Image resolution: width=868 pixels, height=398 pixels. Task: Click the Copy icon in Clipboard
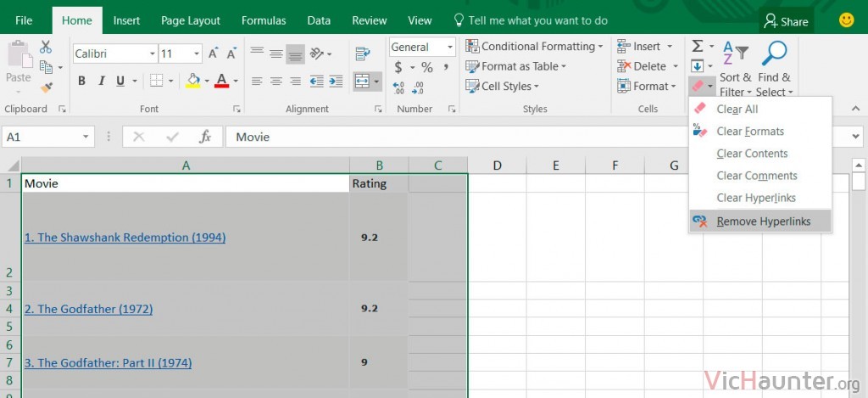point(46,67)
